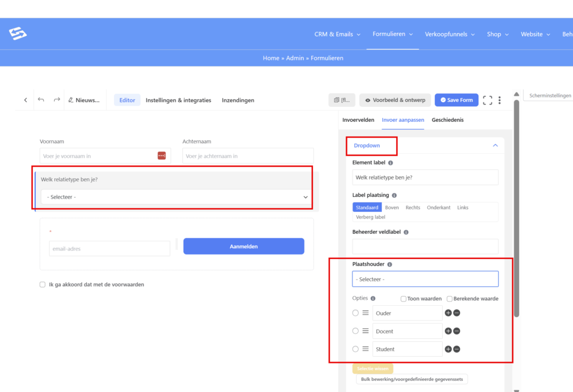This screenshot has height=392, width=573.
Task: Show info tooltip for Label plaatsing
Action: pos(394,196)
